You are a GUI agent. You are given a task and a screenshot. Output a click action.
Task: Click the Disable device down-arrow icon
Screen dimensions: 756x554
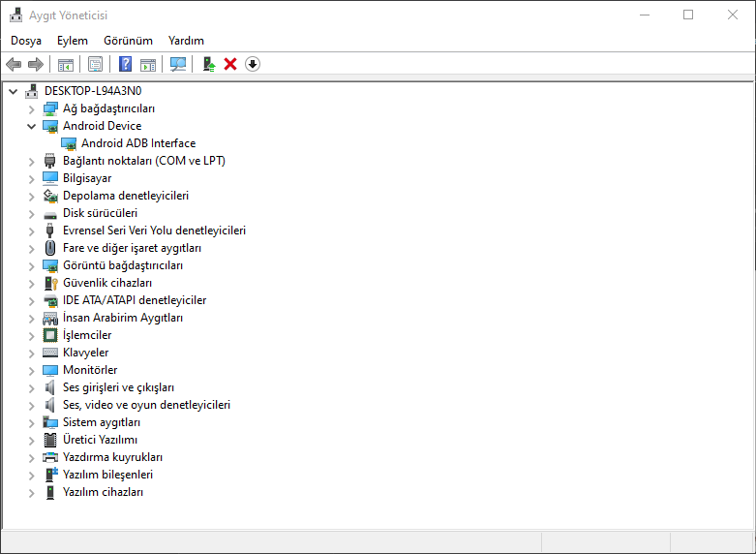coord(253,64)
